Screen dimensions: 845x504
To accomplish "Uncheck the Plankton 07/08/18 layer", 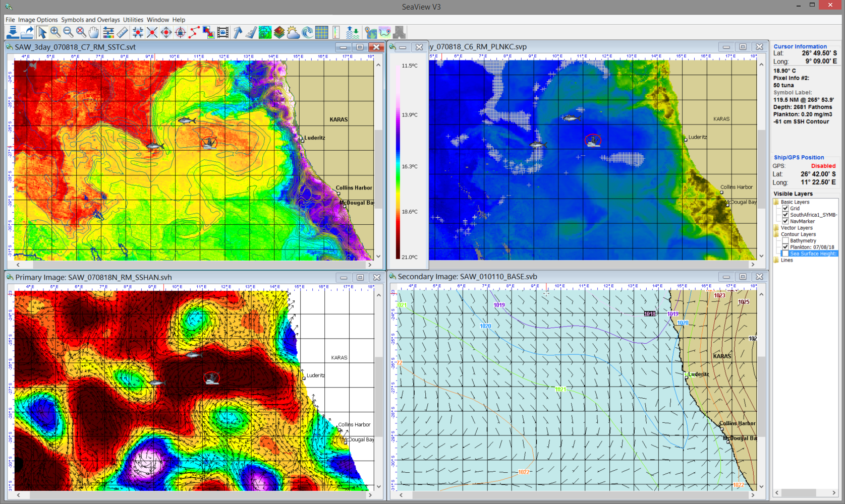I will coord(785,247).
